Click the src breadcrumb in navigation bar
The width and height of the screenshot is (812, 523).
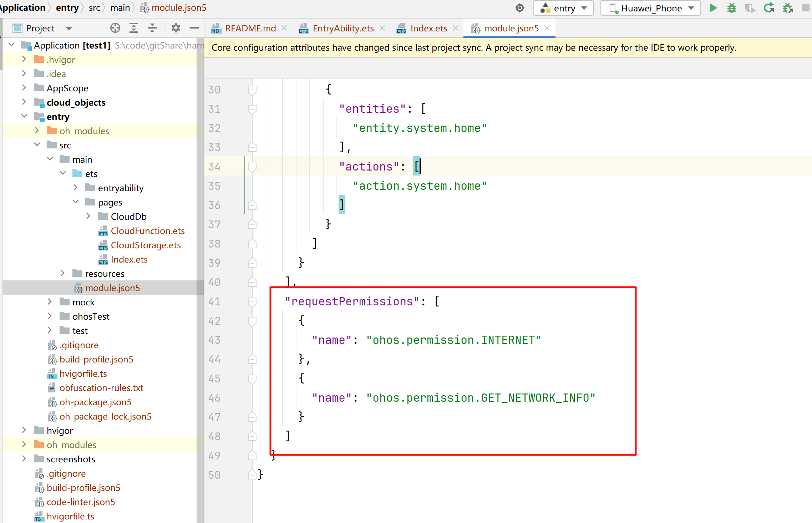(x=94, y=7)
